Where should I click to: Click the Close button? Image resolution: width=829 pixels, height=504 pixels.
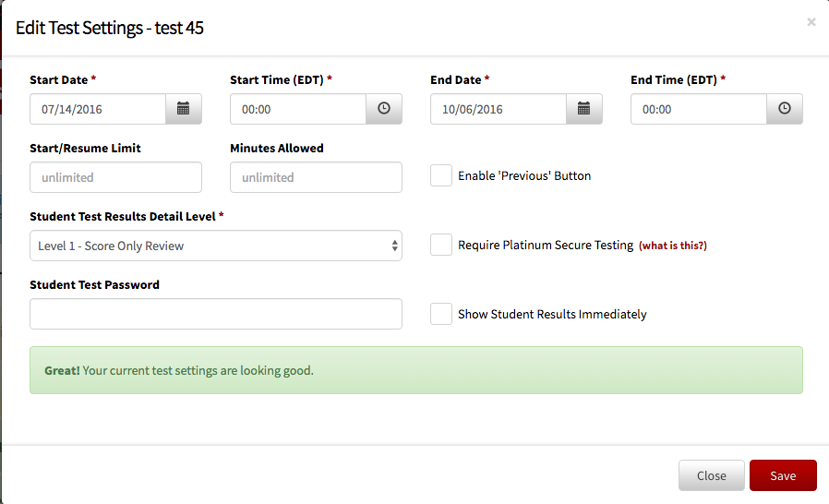(x=712, y=475)
